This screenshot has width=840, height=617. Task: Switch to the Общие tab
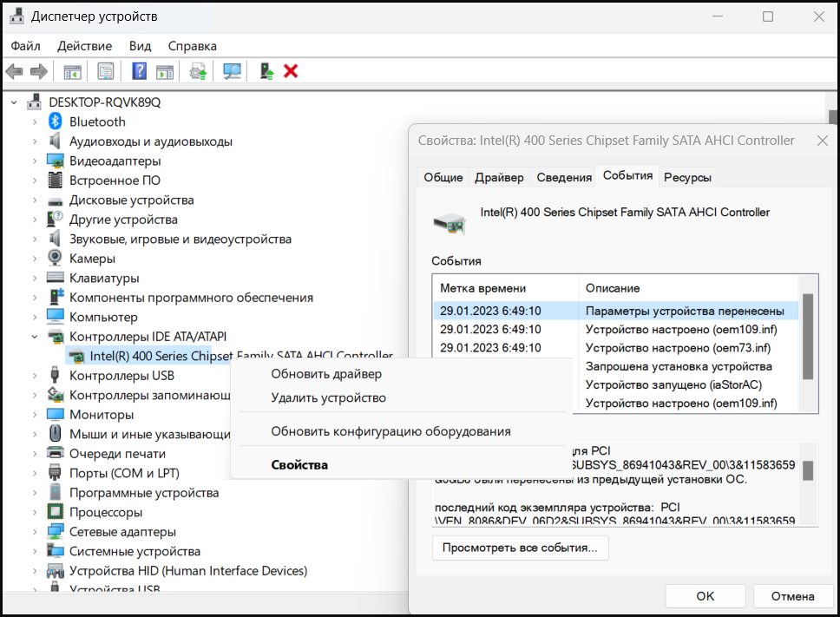[443, 177]
